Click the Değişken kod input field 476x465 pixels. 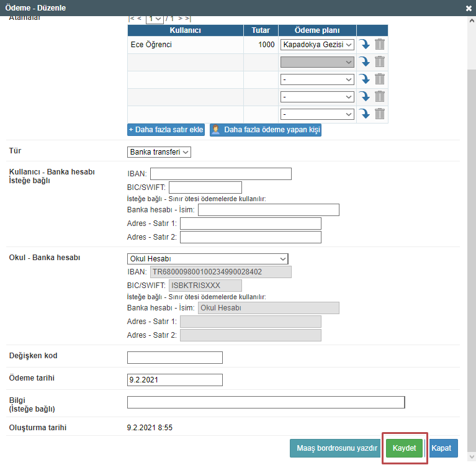coord(175,358)
